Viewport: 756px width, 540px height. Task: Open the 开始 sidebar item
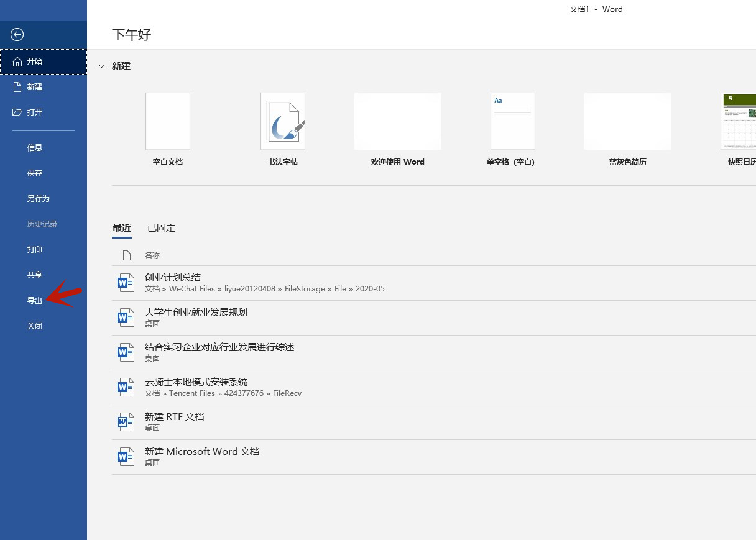[44, 62]
